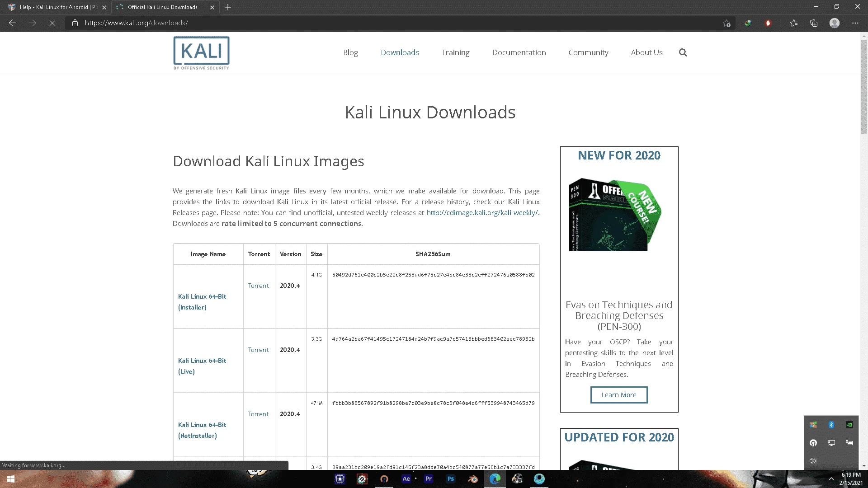Click the Live SHA256 hash starting 4d764a2b
Screen dimensions: 868x488
pos(433,339)
